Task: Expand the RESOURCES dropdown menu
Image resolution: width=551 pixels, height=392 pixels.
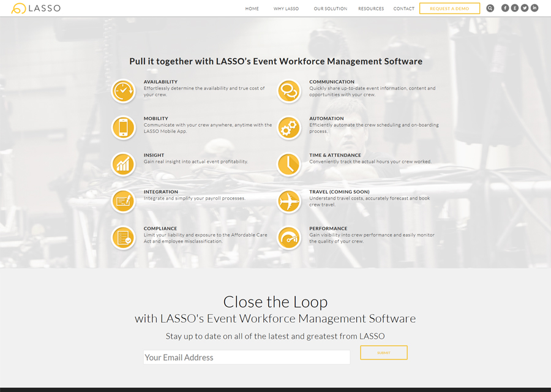Action: tap(371, 9)
